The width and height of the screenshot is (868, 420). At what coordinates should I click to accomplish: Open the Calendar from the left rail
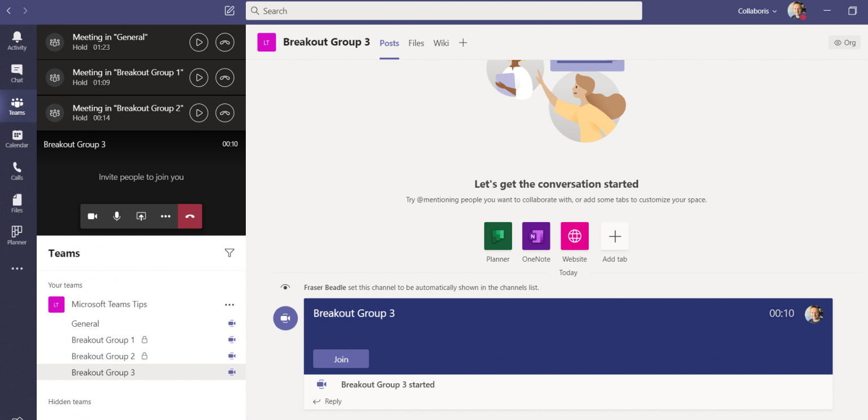click(x=16, y=137)
